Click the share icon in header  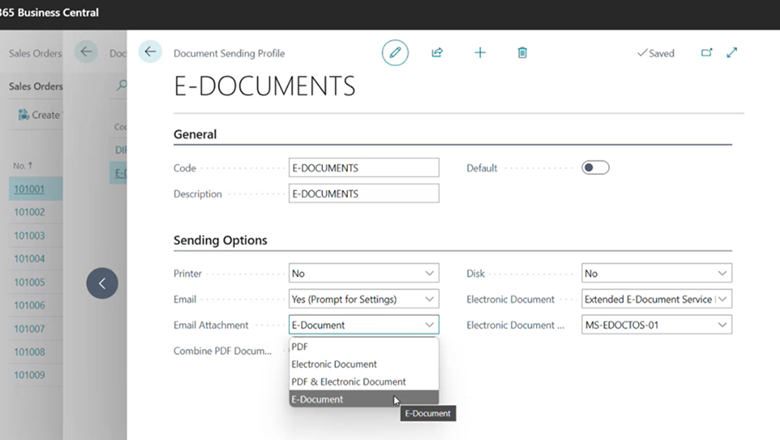coord(437,53)
